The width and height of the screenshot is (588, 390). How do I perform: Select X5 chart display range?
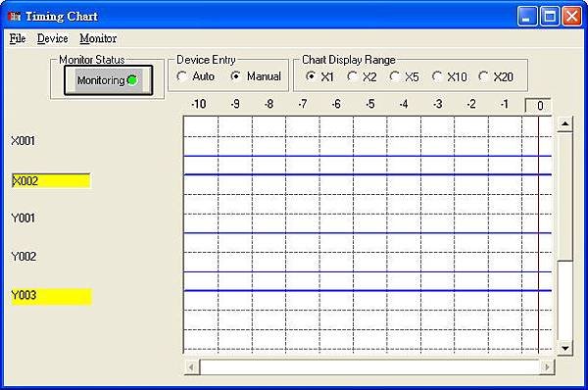[404, 76]
